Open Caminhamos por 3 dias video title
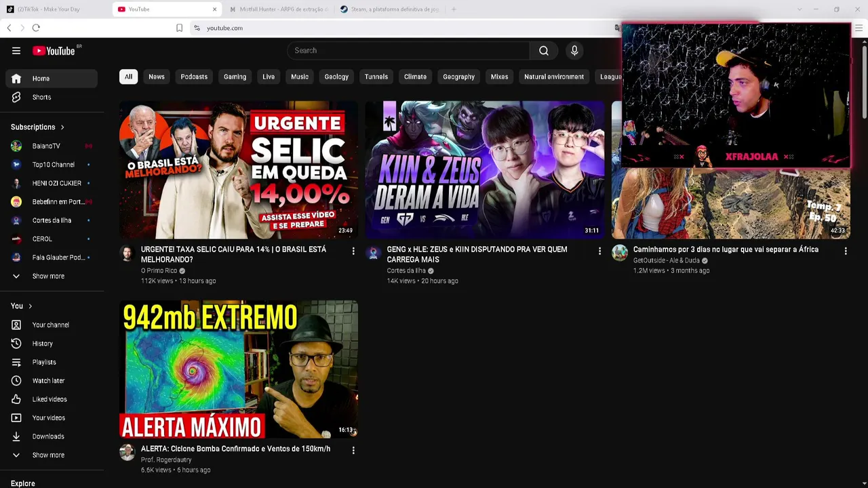The height and width of the screenshot is (488, 868). tap(726, 249)
